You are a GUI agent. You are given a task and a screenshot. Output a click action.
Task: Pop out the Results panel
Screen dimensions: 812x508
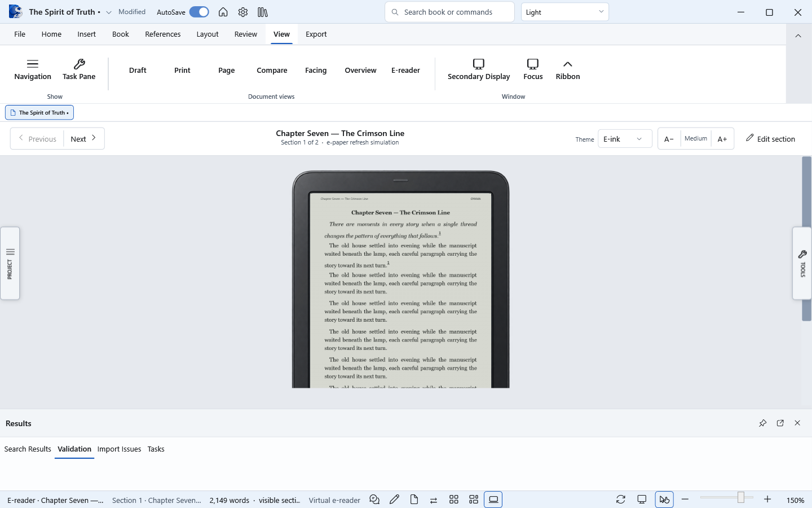click(780, 423)
